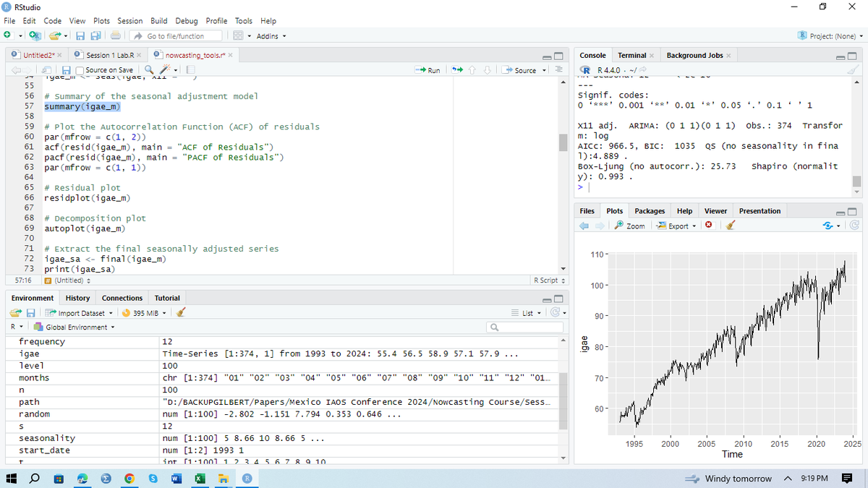Open the Session menu

129,21
